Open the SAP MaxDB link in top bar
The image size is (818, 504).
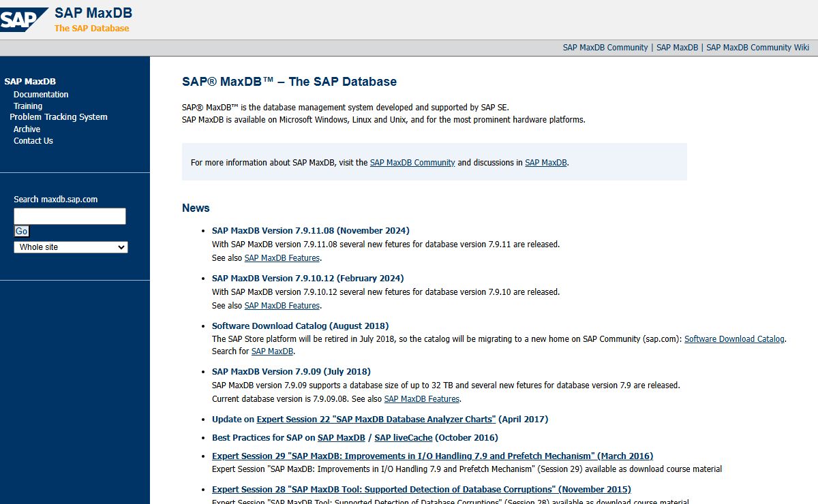pyautogui.click(x=677, y=48)
